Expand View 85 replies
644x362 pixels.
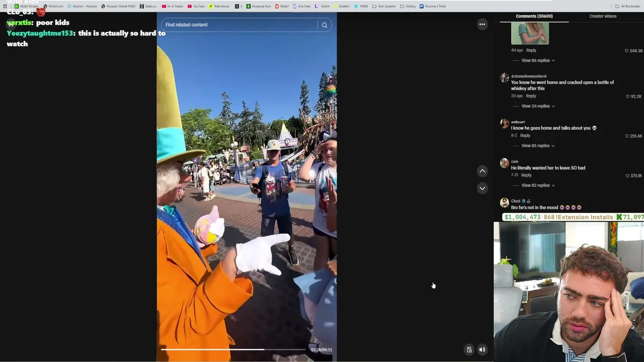[x=538, y=146]
